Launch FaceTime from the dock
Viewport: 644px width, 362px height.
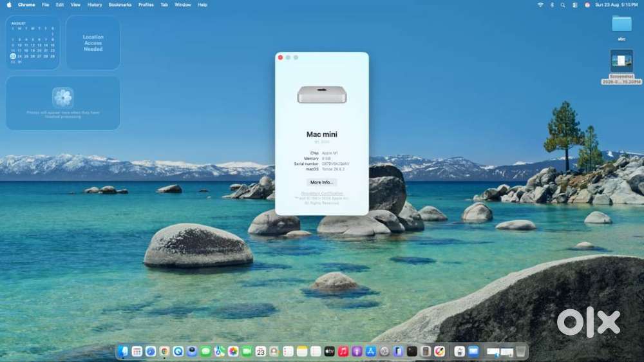tap(247, 351)
